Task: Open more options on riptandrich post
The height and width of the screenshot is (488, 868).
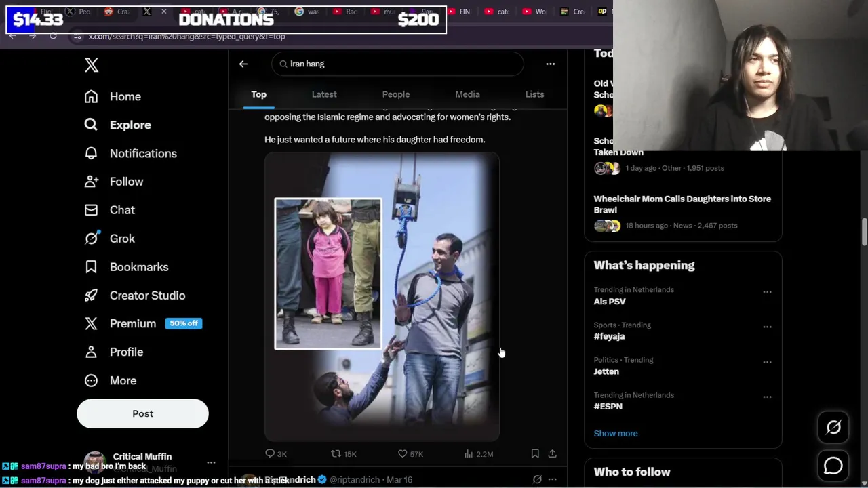Action: 552,479
